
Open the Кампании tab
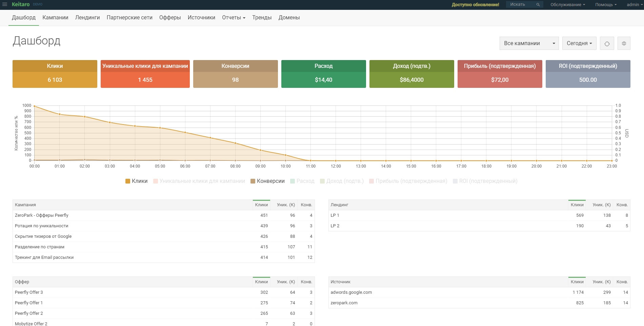click(55, 18)
